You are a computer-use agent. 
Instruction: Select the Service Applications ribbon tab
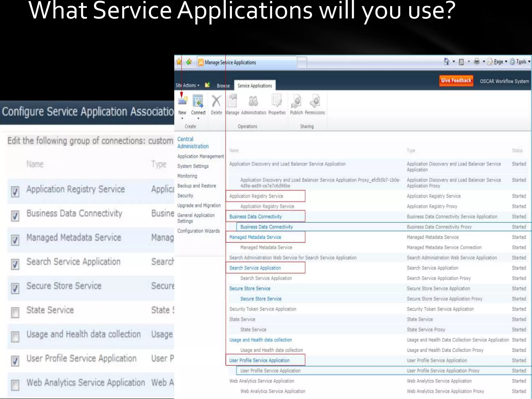pos(255,86)
